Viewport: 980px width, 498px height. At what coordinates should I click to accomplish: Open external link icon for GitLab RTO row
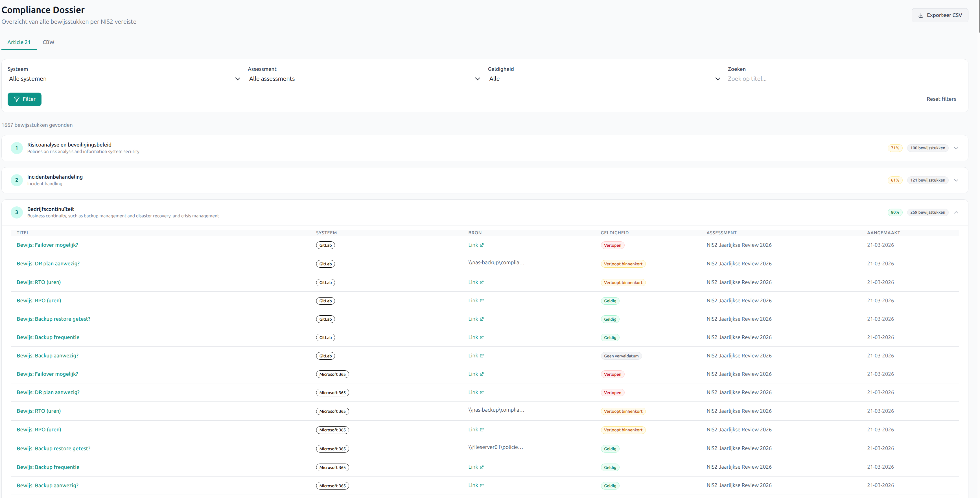click(x=482, y=283)
